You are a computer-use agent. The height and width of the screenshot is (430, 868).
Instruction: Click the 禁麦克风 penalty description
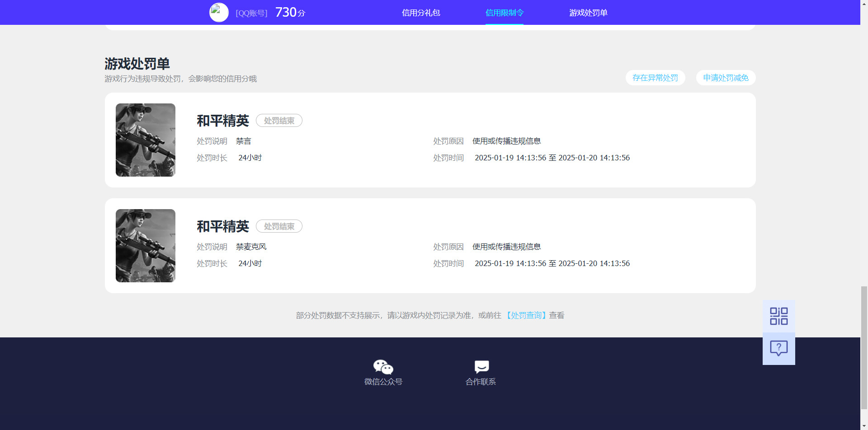coord(251,247)
